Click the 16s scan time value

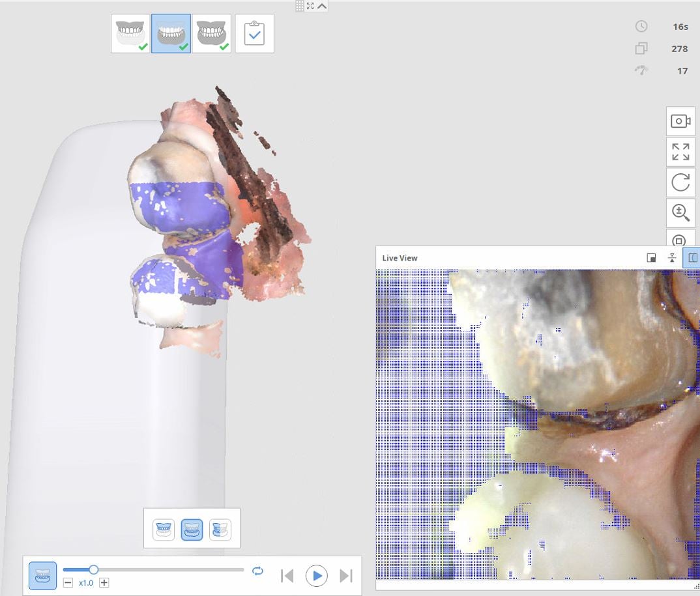click(x=680, y=27)
